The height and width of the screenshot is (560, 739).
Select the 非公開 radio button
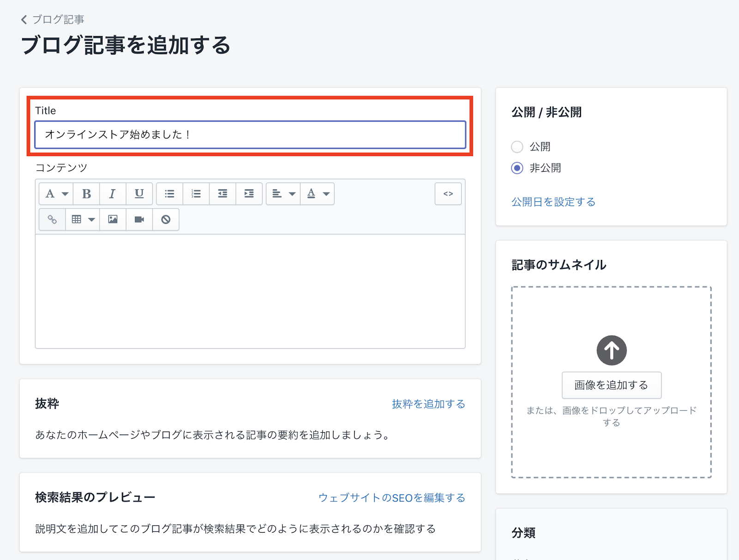tap(517, 168)
